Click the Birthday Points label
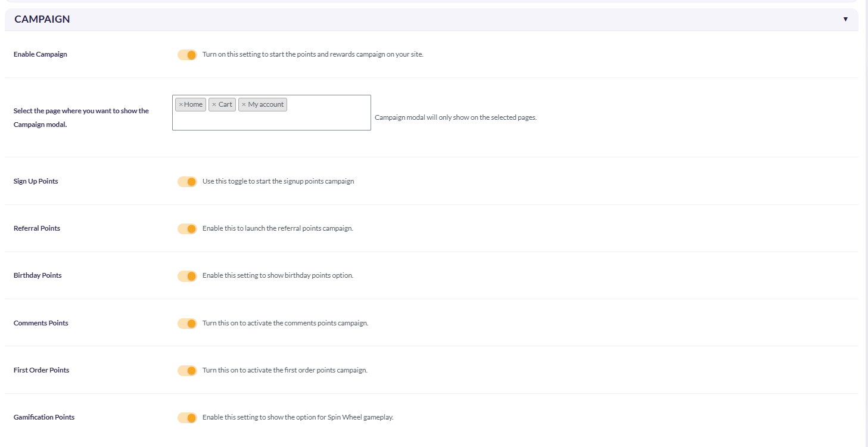Image resolution: width=868 pixels, height=447 pixels. point(38,275)
